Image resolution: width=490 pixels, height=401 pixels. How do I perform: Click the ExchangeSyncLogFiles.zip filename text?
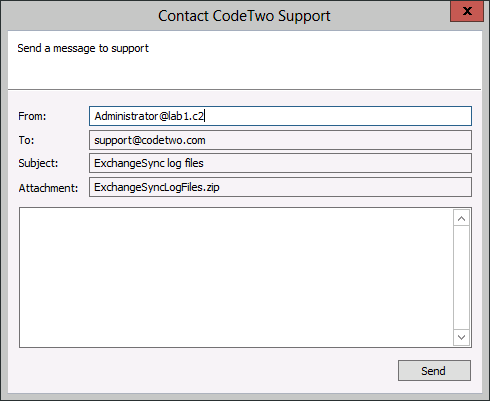pos(157,187)
